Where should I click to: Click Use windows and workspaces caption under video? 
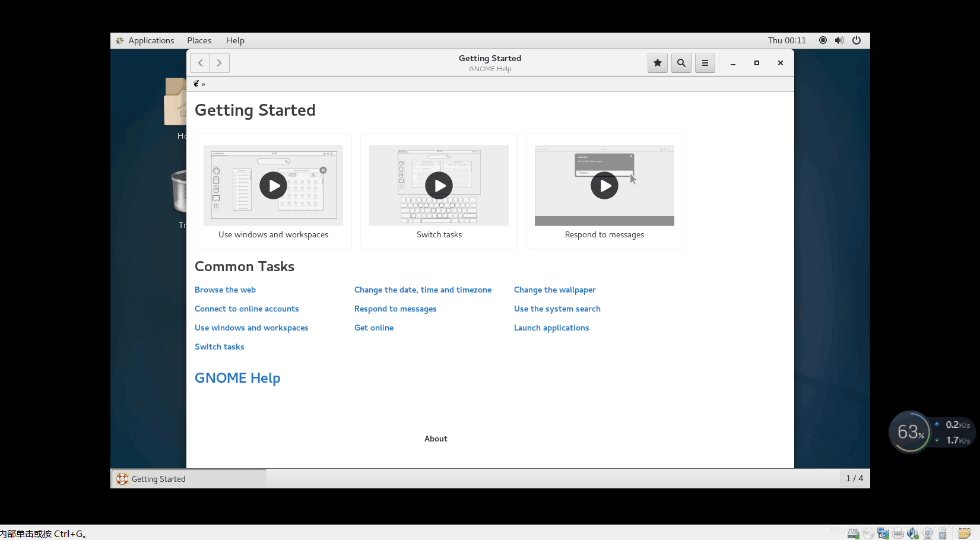(x=273, y=234)
